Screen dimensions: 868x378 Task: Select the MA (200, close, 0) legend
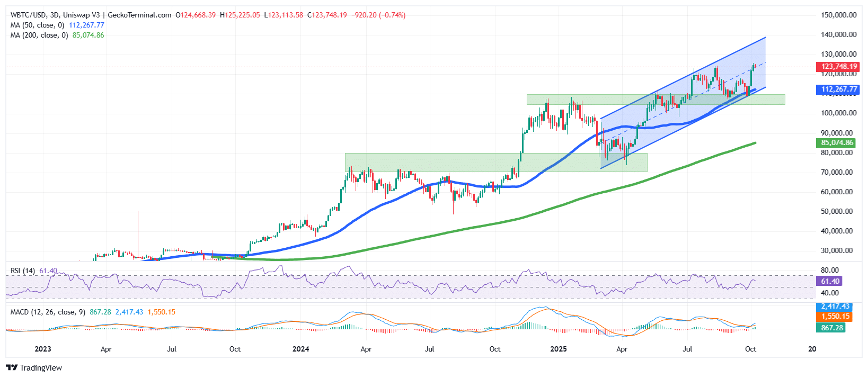click(39, 35)
